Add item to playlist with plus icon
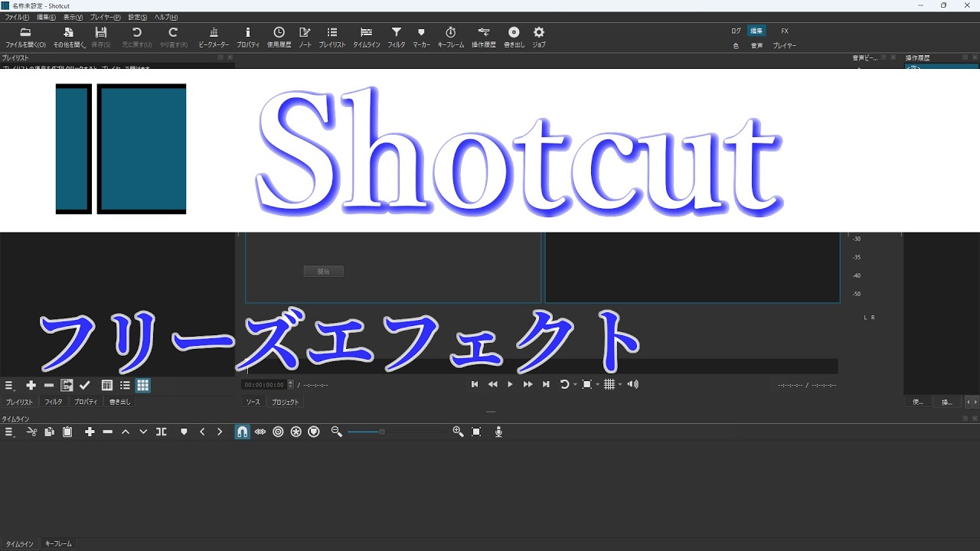980x551 pixels. [x=31, y=385]
